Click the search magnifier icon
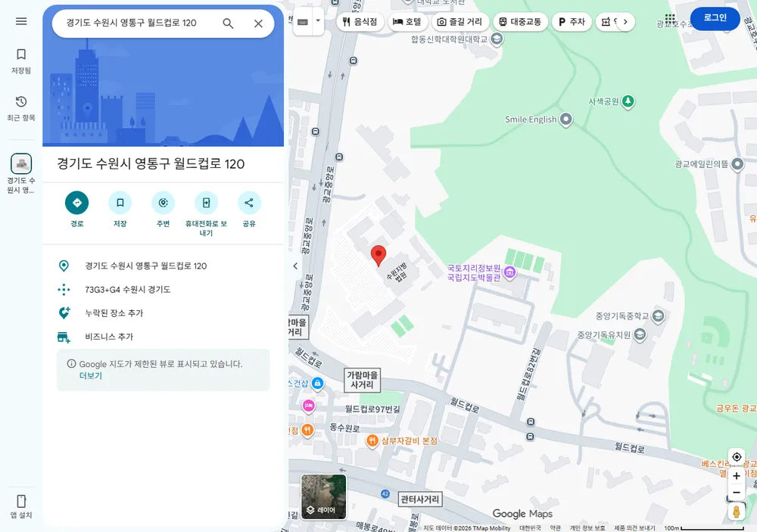The height and width of the screenshot is (532, 757). 228,23
